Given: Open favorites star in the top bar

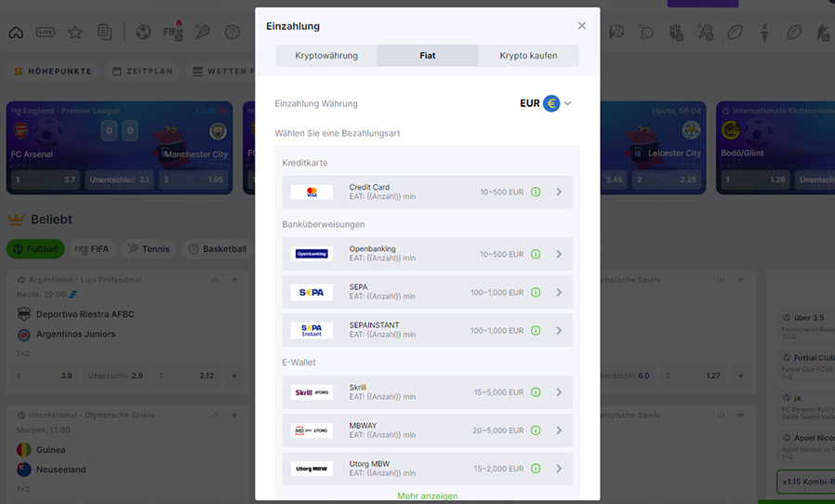Looking at the screenshot, I should click(75, 33).
